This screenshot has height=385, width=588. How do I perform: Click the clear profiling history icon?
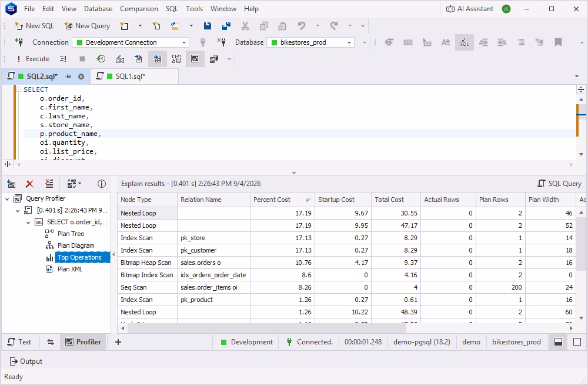pos(49,184)
